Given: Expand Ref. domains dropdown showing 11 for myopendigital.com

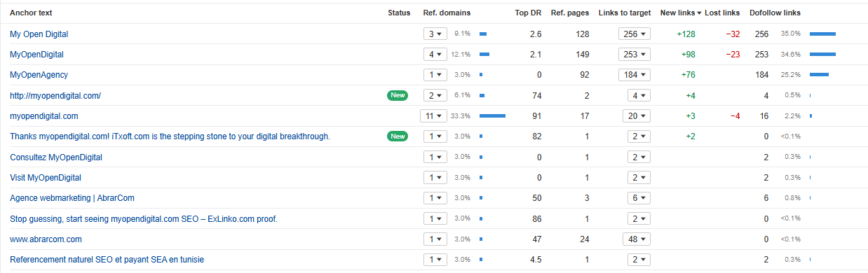Looking at the screenshot, I should [x=435, y=116].
